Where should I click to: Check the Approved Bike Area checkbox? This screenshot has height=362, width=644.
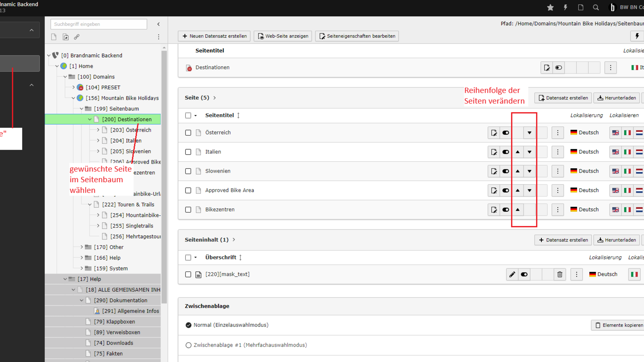coord(188,190)
